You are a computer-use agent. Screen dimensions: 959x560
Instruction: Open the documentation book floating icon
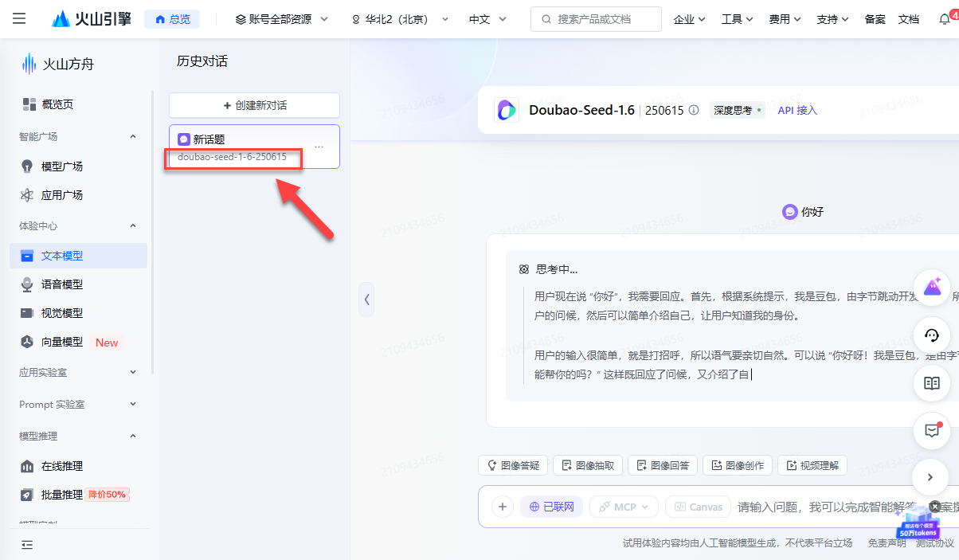932,383
